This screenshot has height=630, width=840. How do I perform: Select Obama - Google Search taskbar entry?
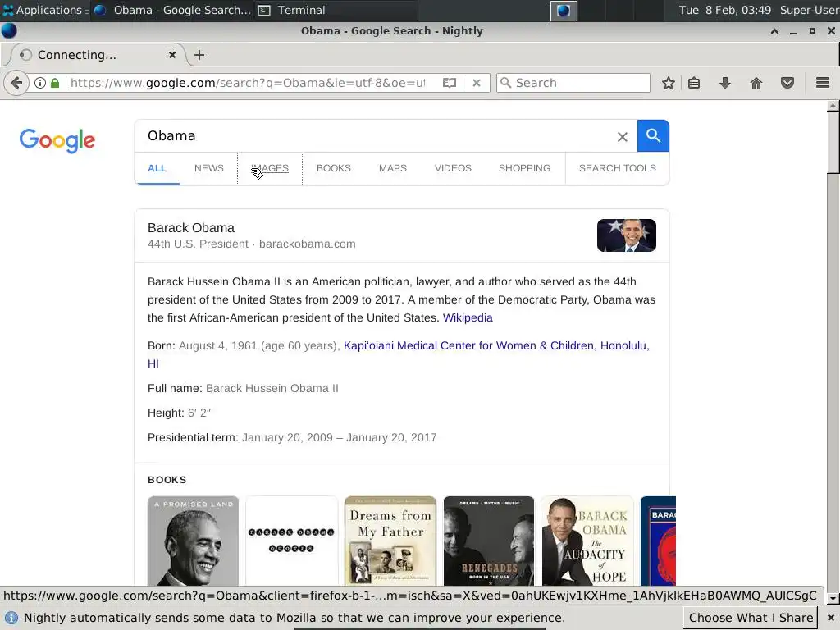coord(172,10)
